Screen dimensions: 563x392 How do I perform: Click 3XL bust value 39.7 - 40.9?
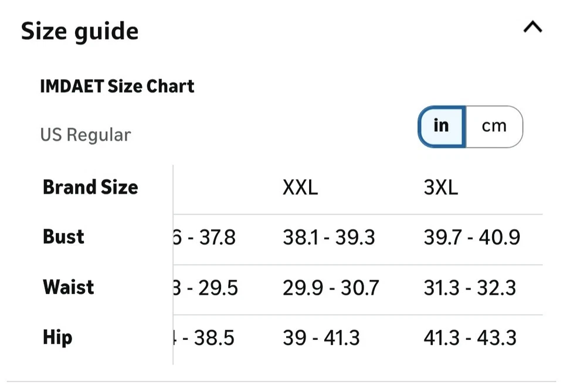click(472, 237)
